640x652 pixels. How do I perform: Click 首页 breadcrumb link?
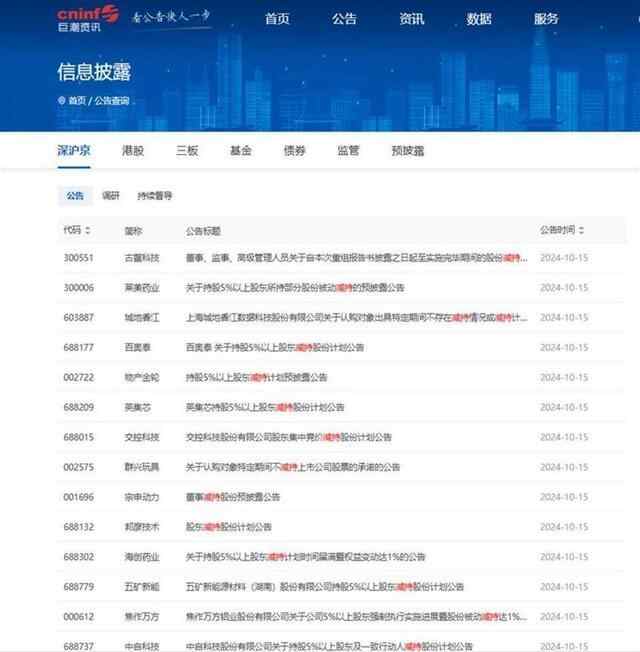click(77, 101)
